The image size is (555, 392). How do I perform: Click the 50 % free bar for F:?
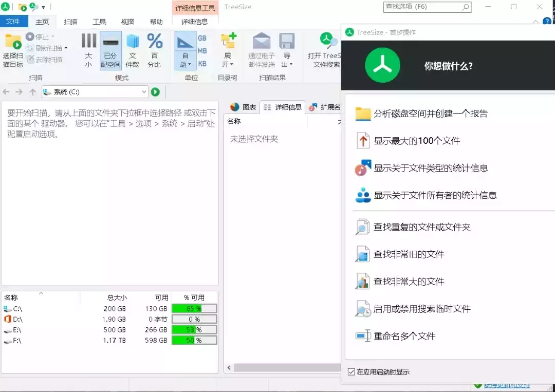pyautogui.click(x=194, y=341)
